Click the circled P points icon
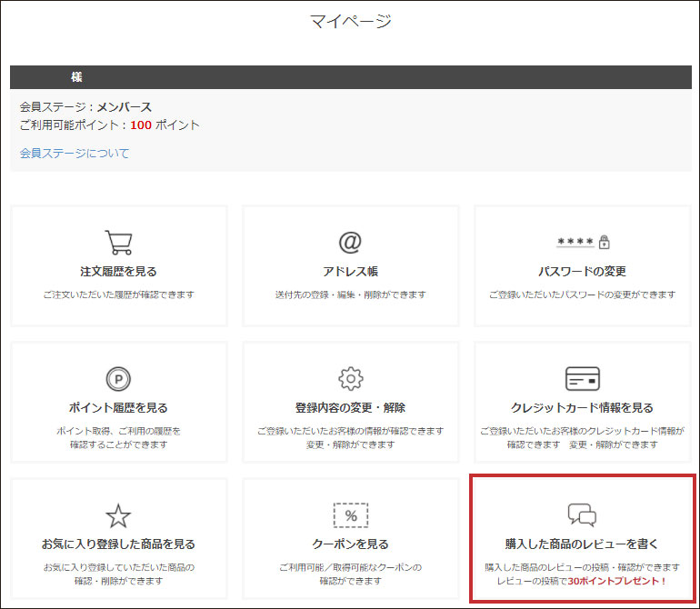The width and height of the screenshot is (700, 609). point(118,378)
